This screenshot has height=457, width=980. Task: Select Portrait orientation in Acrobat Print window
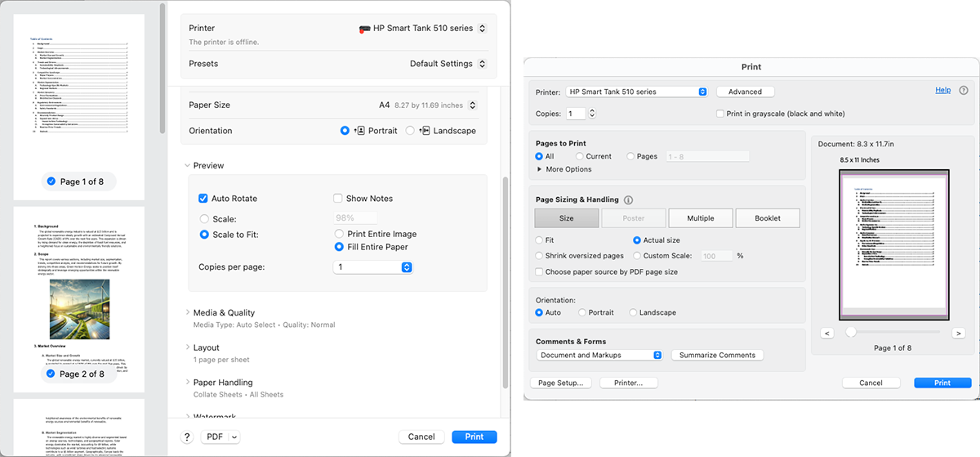tap(581, 312)
